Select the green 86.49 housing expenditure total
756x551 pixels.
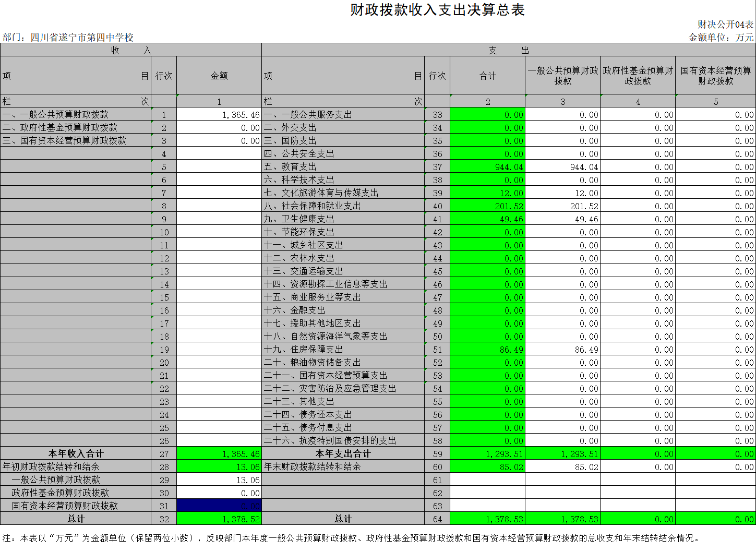point(487,350)
